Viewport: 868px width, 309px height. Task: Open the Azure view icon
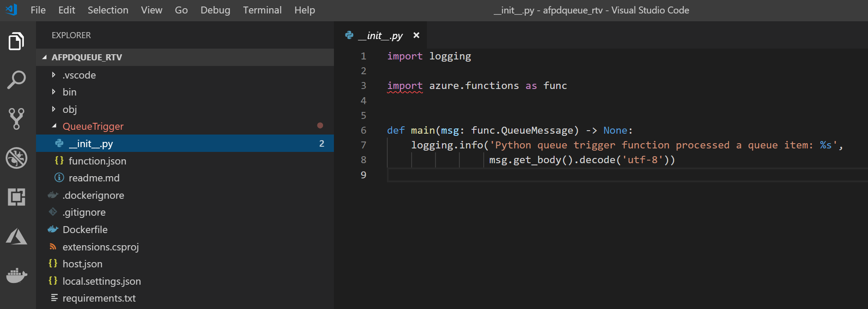click(17, 237)
